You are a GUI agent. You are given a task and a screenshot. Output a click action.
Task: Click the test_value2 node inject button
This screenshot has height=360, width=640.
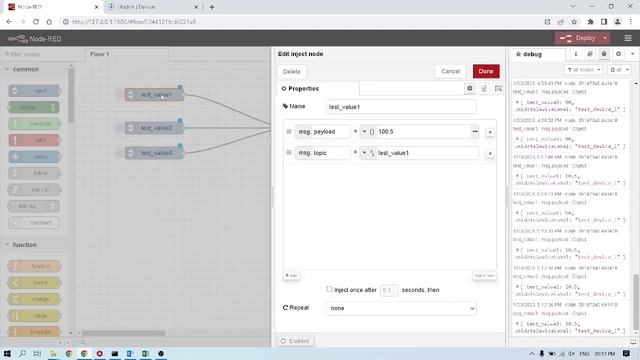tap(120, 128)
